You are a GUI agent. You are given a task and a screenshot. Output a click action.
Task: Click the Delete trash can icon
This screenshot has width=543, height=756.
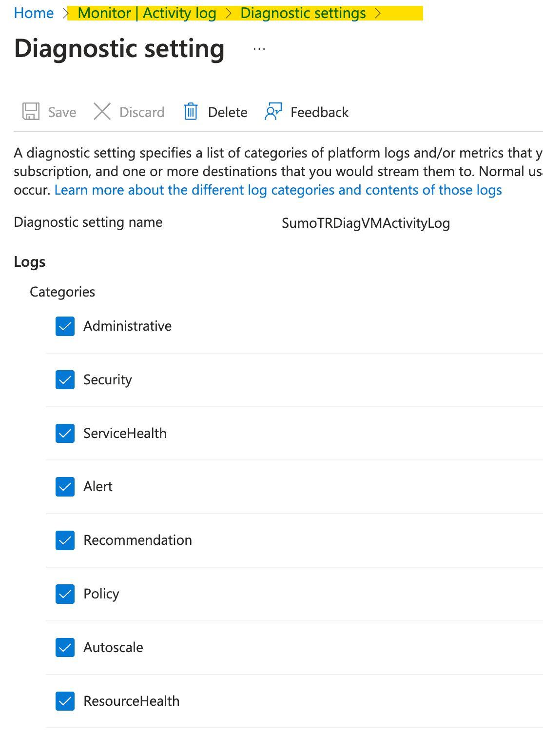point(191,112)
